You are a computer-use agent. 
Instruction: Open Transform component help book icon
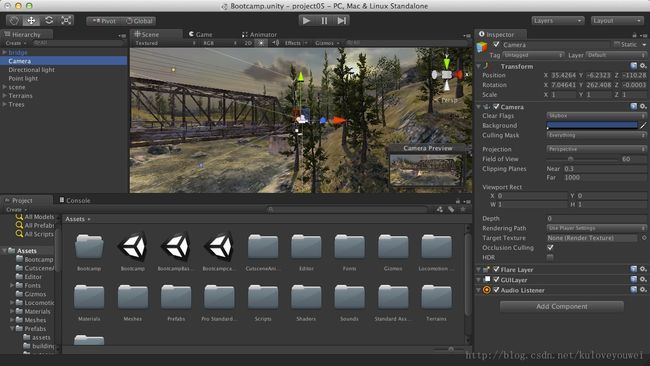(633, 66)
